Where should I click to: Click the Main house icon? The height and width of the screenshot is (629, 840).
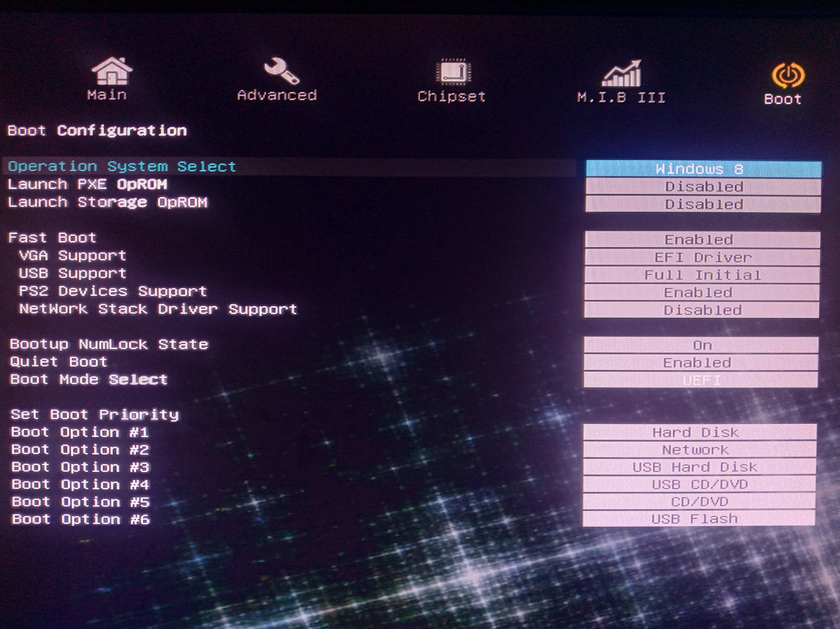click(112, 71)
